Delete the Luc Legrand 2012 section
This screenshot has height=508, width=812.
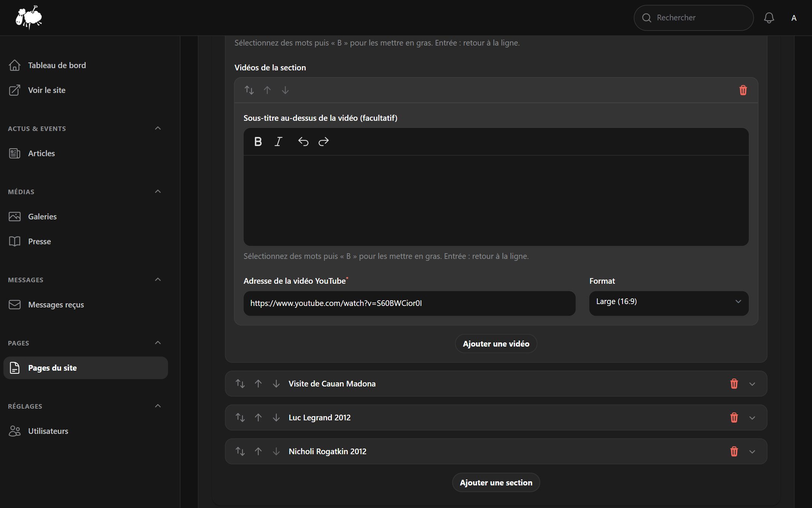click(734, 418)
